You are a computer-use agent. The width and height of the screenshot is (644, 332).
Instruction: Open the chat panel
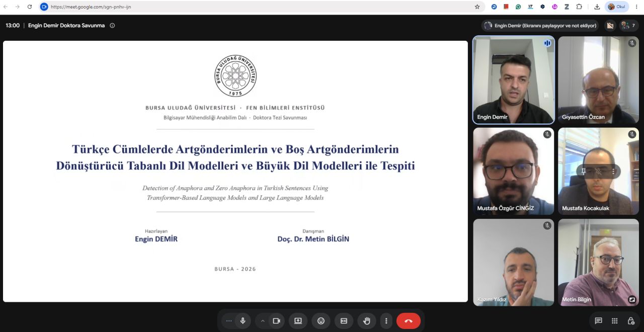pyautogui.click(x=598, y=320)
